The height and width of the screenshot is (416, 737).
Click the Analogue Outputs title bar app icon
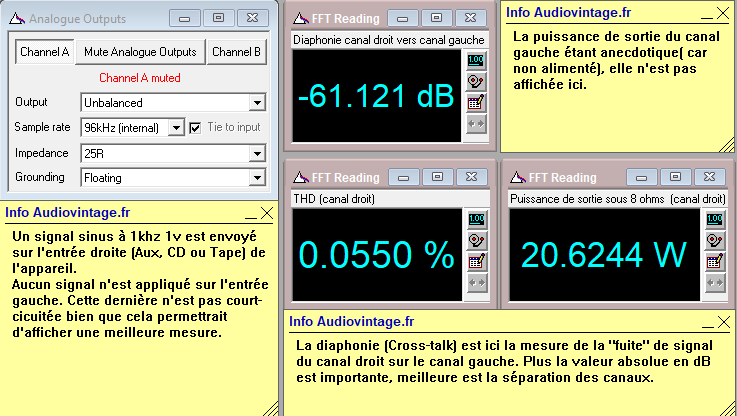[x=17, y=19]
